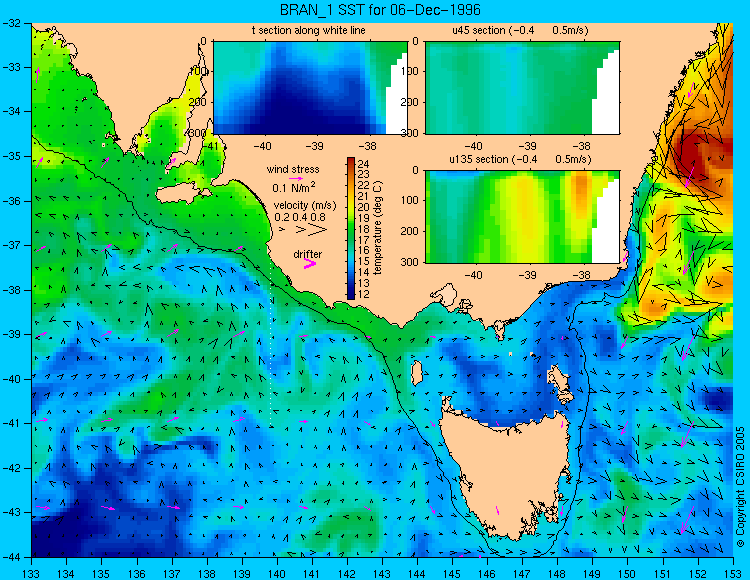Image resolution: width=750 pixels, height=580 pixels.
Task: Open the u135 section inset plot
Action: 522,217
